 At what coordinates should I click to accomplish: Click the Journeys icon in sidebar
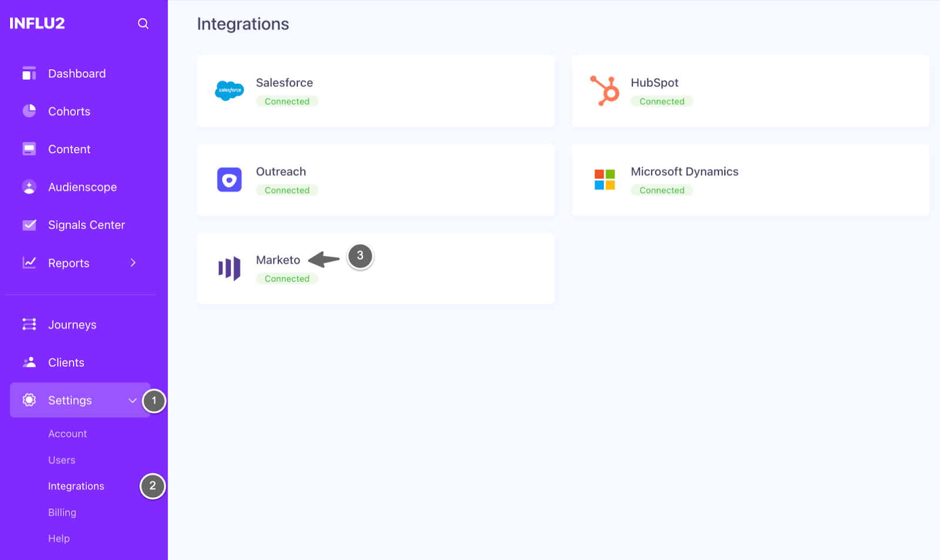(x=29, y=325)
